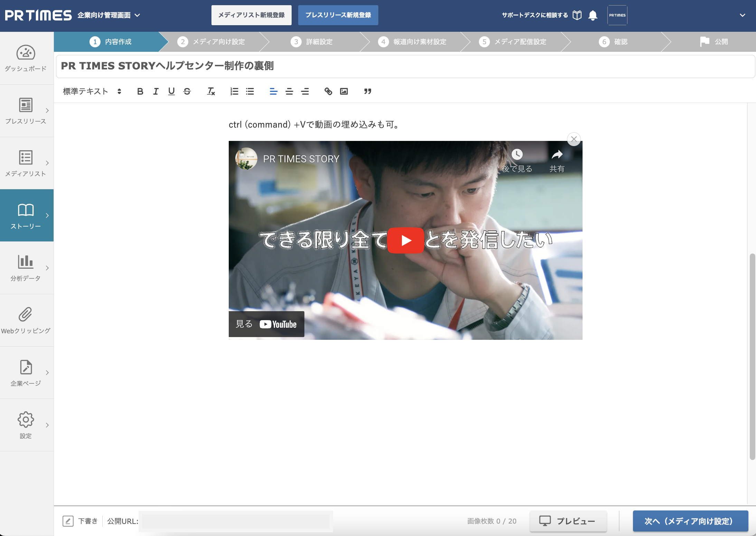Click 画像枚数 0 / 20 counter
Screen dimensions: 756x536
point(492,521)
